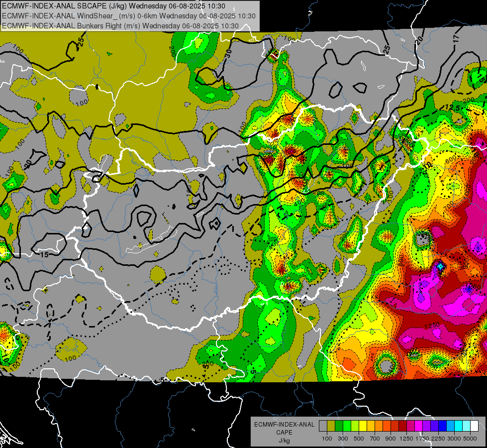
Task: Click the 5000 label in the legend scale
Action: tap(470, 439)
